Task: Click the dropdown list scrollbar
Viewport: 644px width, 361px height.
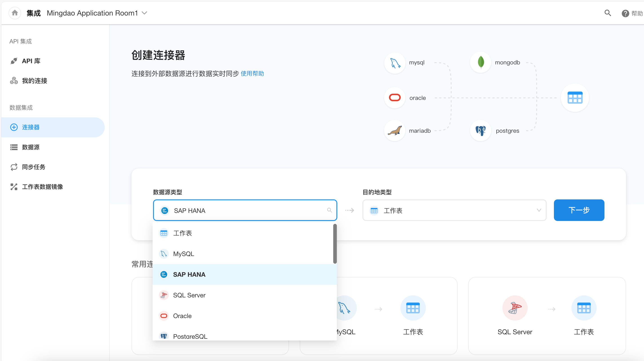Action: (335, 244)
